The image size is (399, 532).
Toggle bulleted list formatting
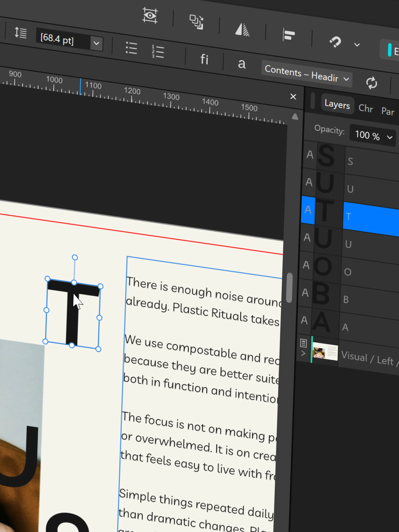[x=131, y=48]
